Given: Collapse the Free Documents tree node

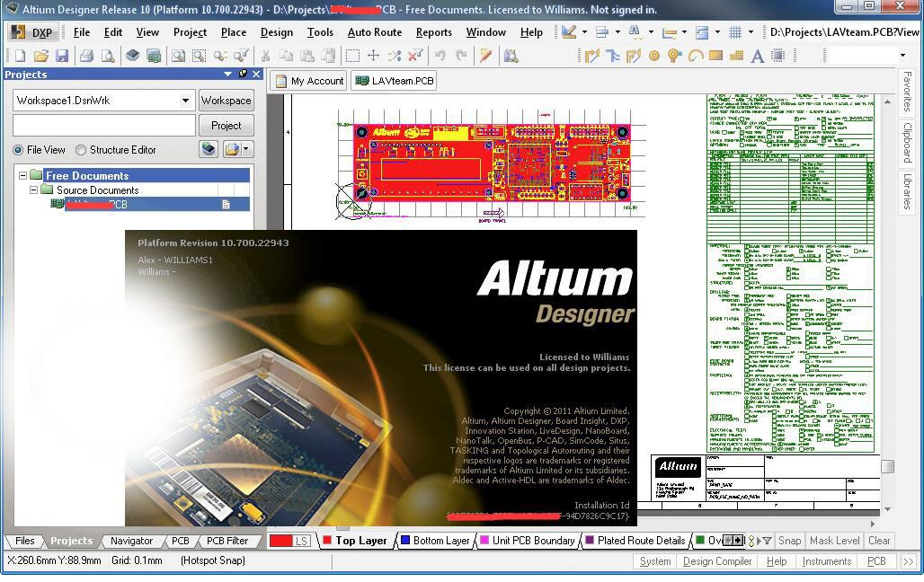Looking at the screenshot, I should tap(23, 175).
